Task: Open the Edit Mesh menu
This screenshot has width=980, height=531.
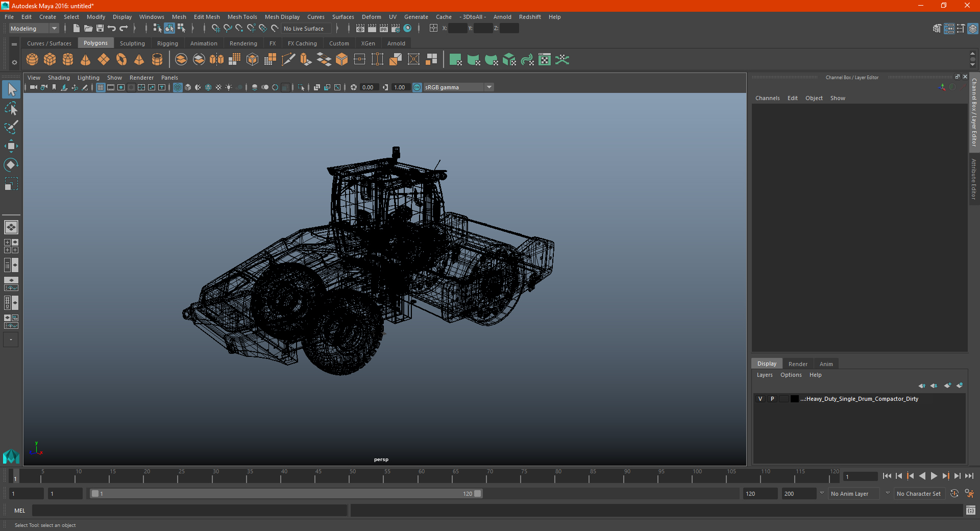Action: pyautogui.click(x=207, y=17)
